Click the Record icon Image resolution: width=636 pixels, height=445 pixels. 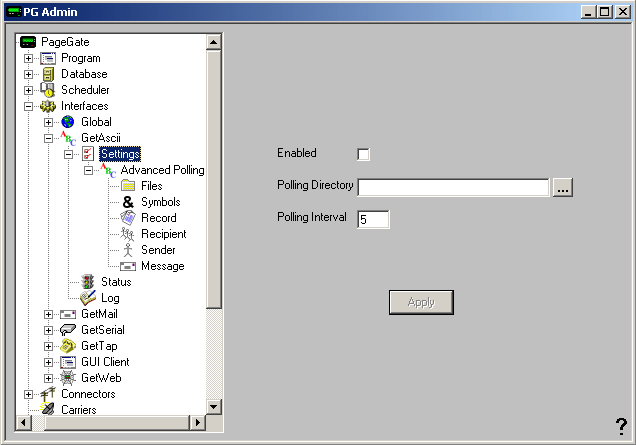(128, 218)
